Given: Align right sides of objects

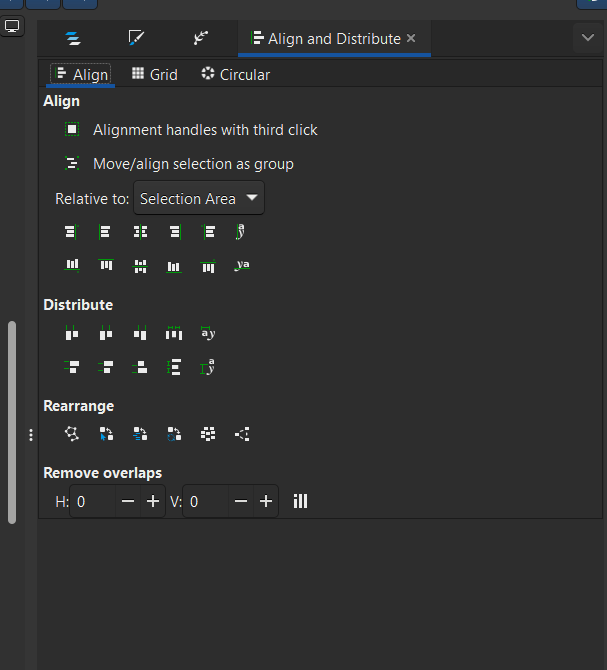Looking at the screenshot, I should point(175,232).
